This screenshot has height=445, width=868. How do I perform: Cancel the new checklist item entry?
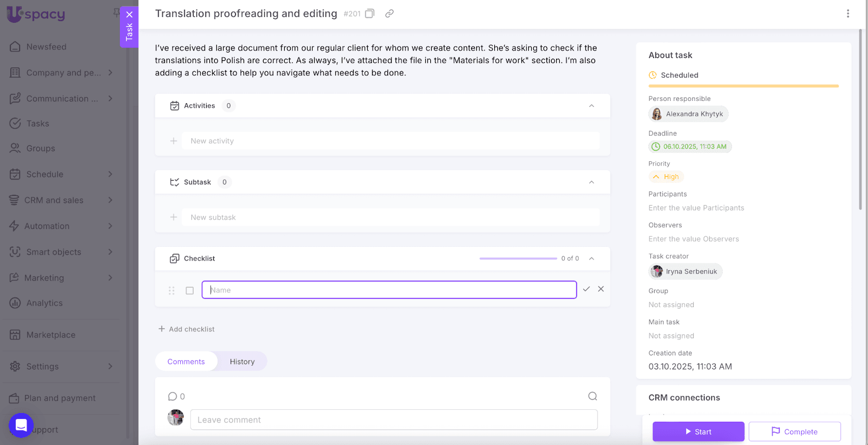tap(601, 289)
